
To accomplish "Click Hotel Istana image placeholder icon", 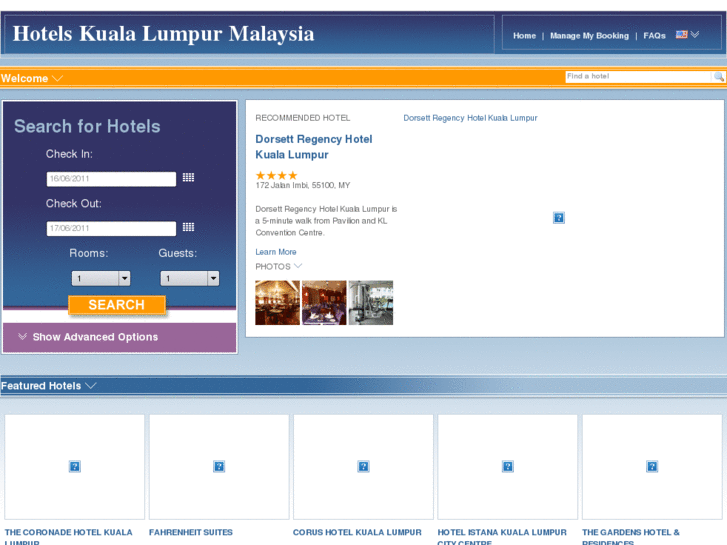I will point(508,466).
